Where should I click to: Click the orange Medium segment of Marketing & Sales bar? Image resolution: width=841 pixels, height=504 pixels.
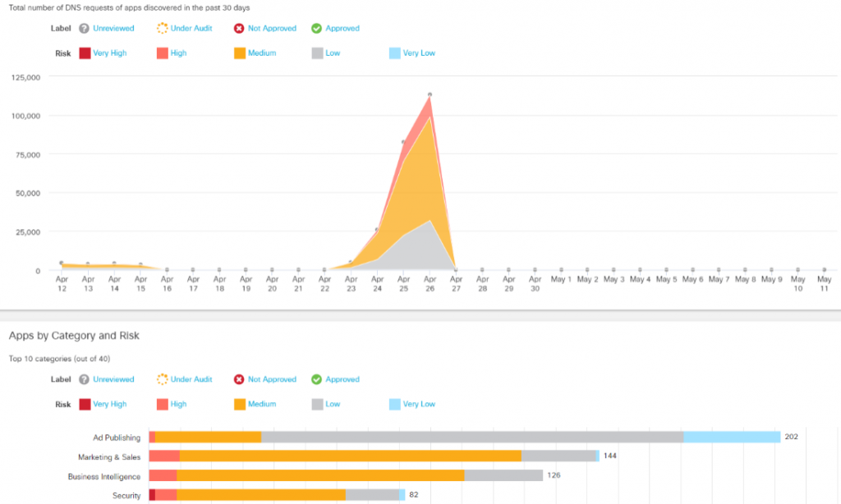350,456
